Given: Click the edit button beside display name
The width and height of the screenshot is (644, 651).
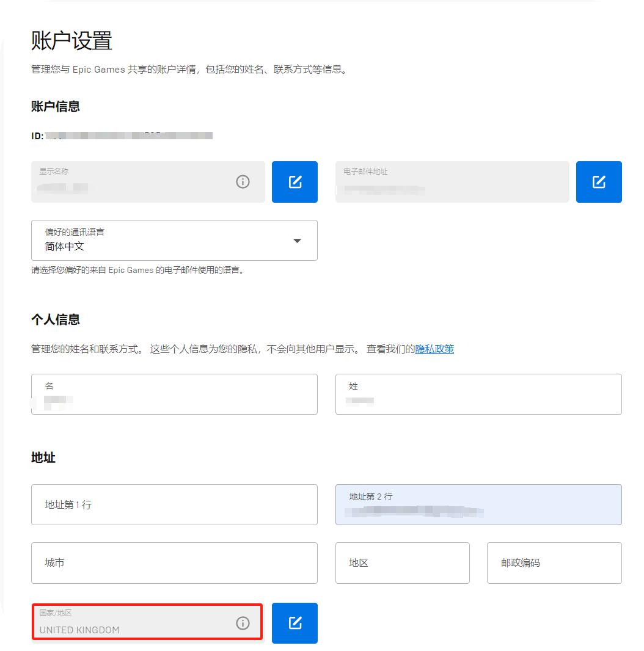Looking at the screenshot, I should coord(295,182).
